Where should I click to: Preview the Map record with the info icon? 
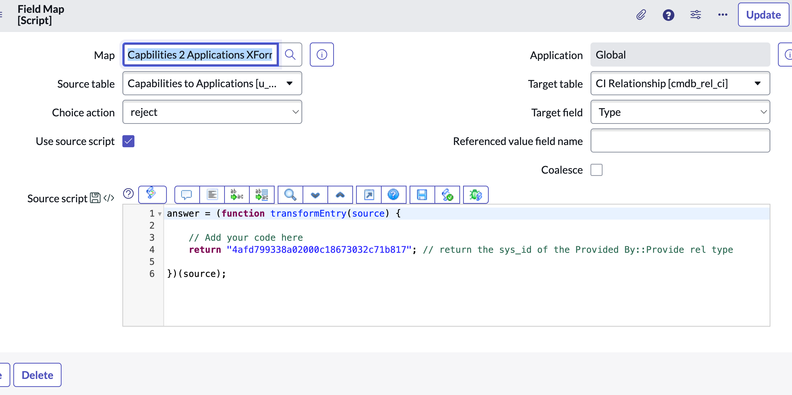coord(322,55)
